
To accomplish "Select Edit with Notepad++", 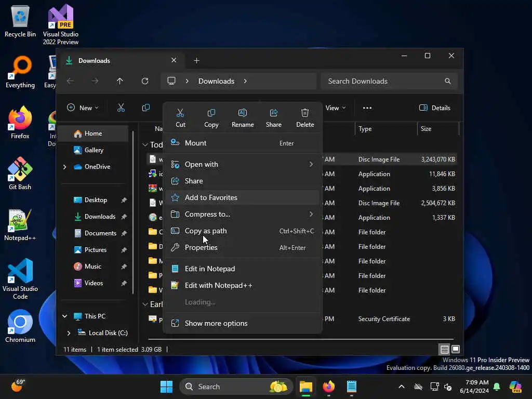I will [243, 285].
